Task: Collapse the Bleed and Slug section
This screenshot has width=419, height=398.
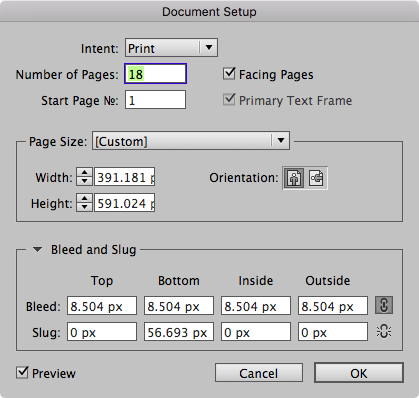Action: (x=37, y=249)
